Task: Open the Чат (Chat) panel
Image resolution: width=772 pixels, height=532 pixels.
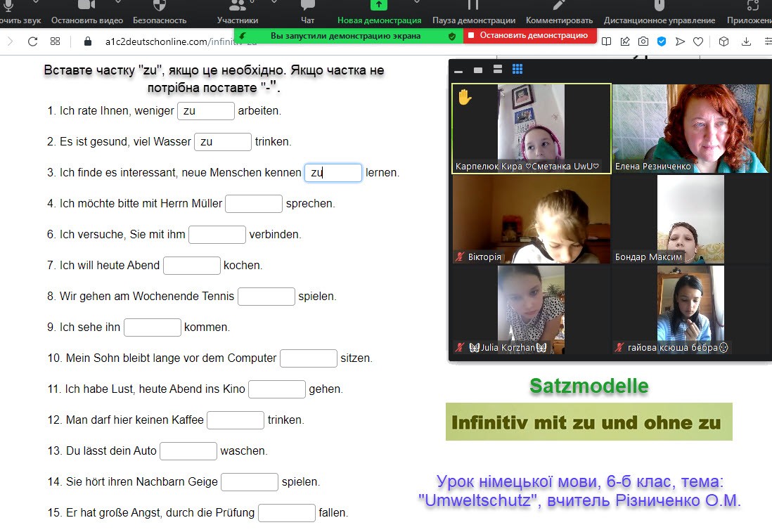Action: point(307,12)
